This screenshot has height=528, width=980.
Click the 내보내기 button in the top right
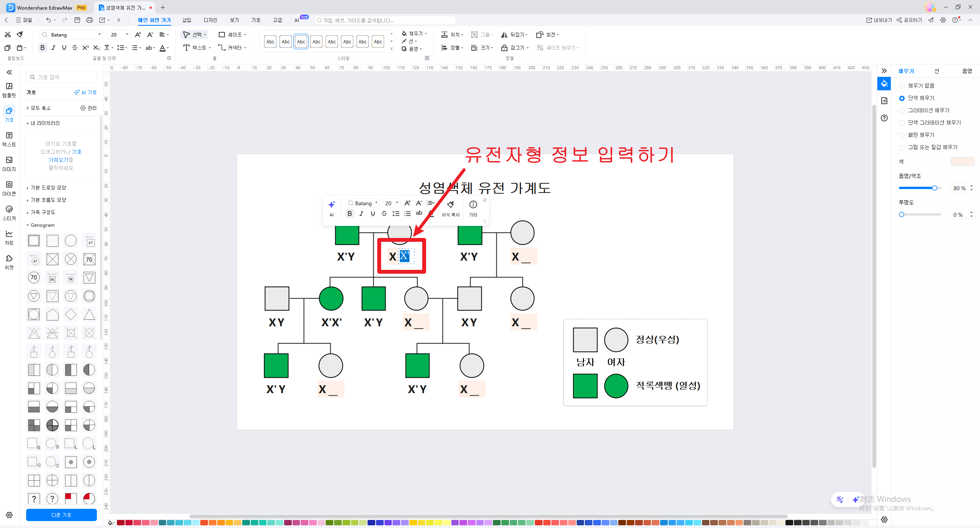click(x=879, y=20)
